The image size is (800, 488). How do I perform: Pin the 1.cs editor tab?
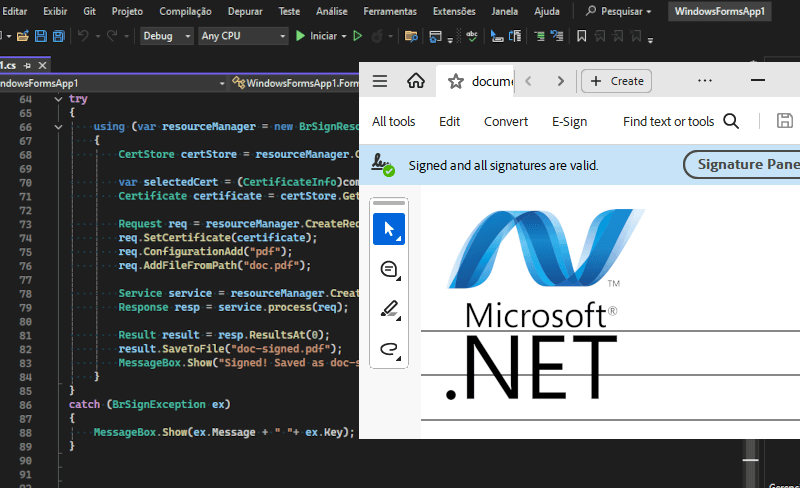[x=27, y=65]
